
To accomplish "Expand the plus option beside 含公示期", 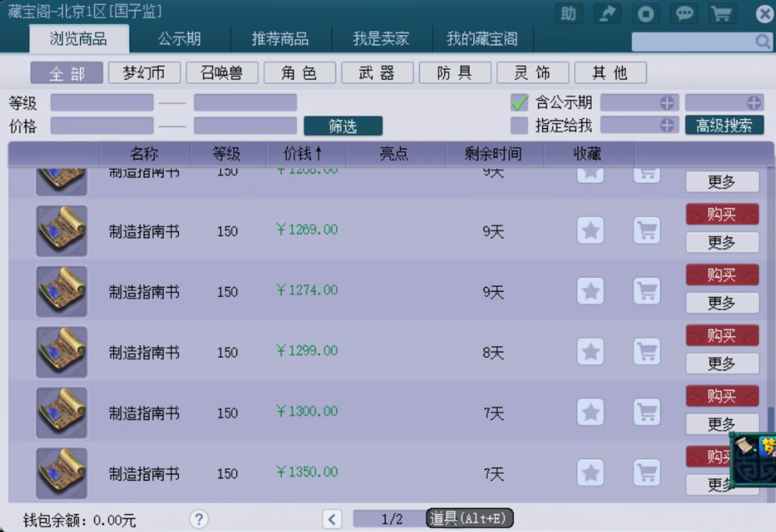I will (668, 102).
